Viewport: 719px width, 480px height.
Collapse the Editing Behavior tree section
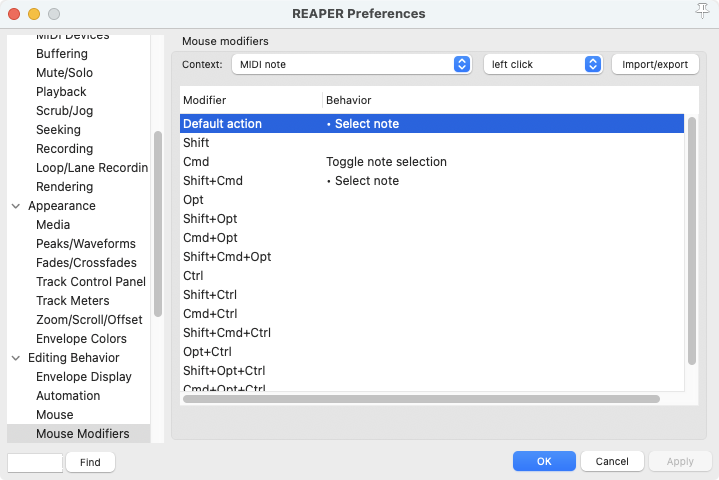click(16, 358)
